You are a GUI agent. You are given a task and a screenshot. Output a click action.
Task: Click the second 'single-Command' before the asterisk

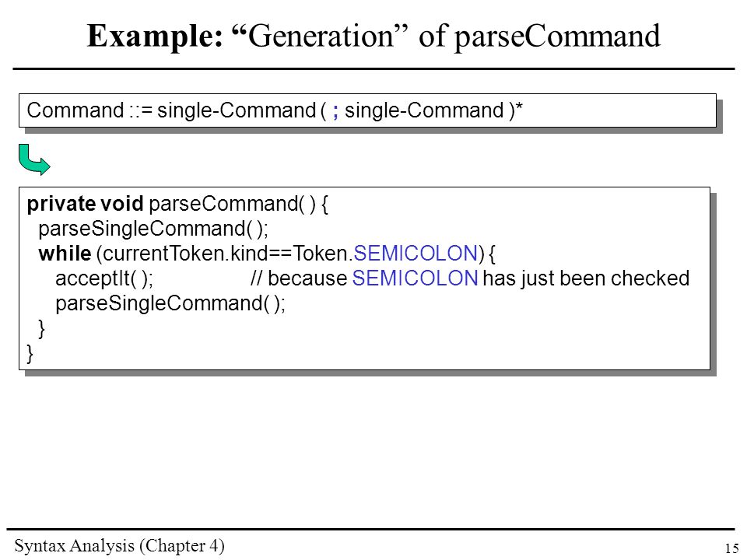tap(424, 110)
